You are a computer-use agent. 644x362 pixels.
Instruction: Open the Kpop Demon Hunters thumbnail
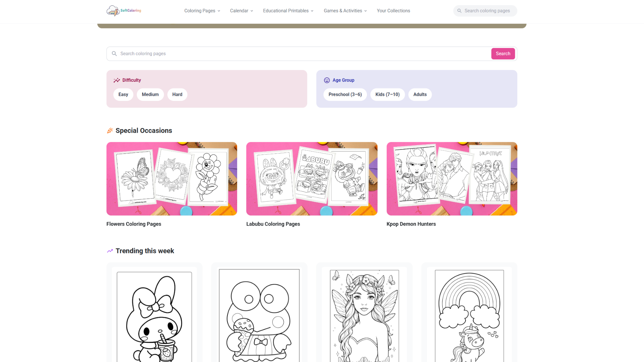point(452,179)
